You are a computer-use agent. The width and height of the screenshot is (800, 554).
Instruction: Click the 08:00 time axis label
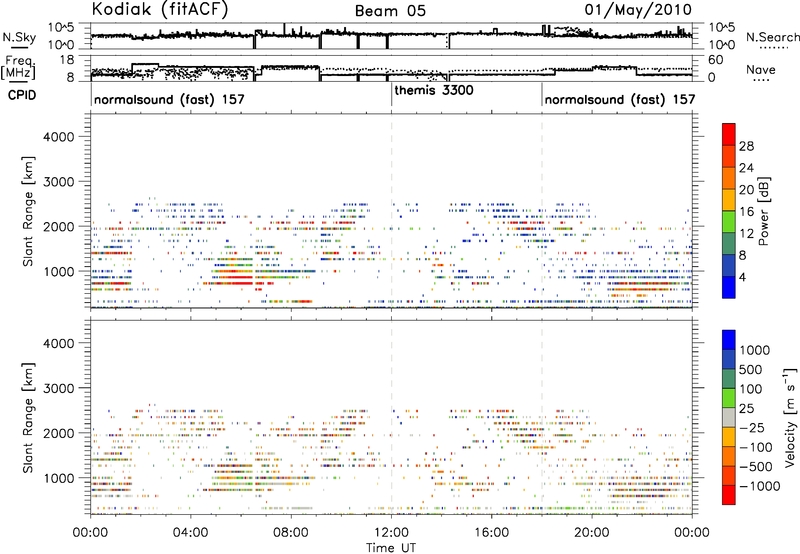pyautogui.click(x=291, y=533)
